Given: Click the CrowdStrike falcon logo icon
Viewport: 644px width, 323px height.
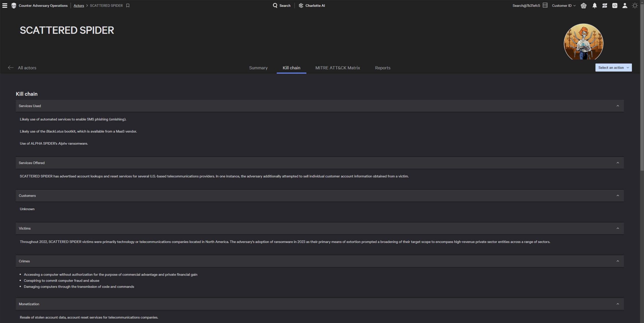Looking at the screenshot, I should 14,6.
